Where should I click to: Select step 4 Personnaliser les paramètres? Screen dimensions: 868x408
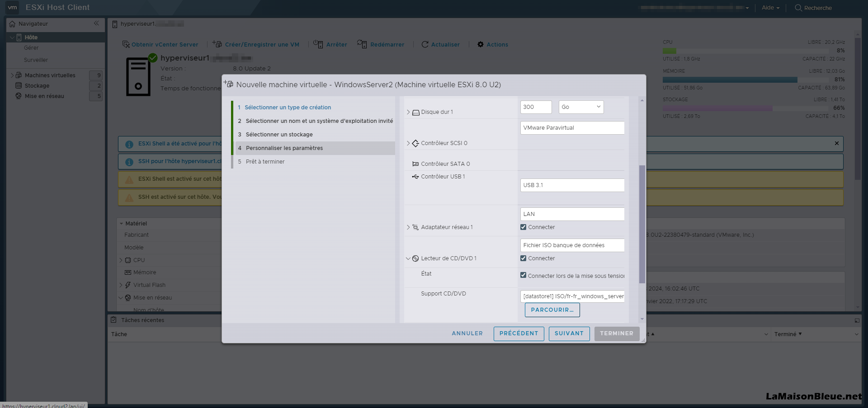tap(315, 148)
